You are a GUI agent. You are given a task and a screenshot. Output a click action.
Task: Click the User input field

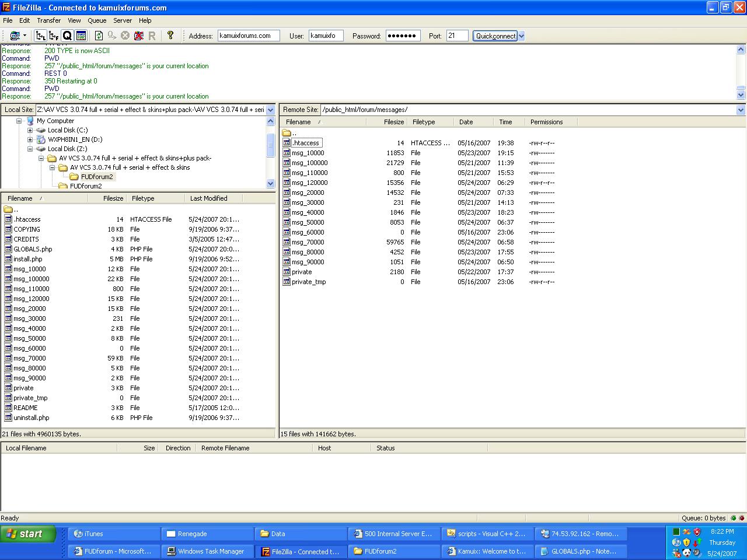click(x=326, y=36)
